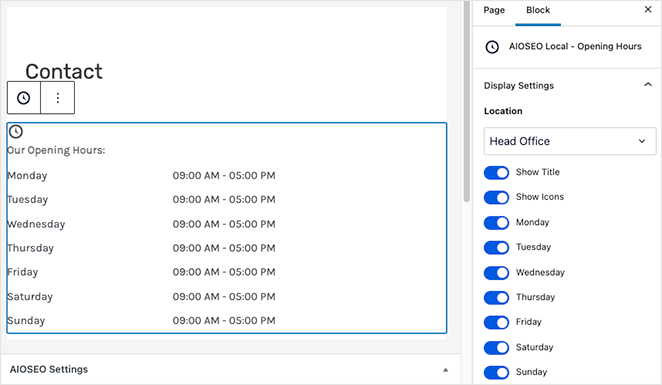The image size is (662, 385).
Task: Click the Location label in sidebar
Action: click(503, 111)
